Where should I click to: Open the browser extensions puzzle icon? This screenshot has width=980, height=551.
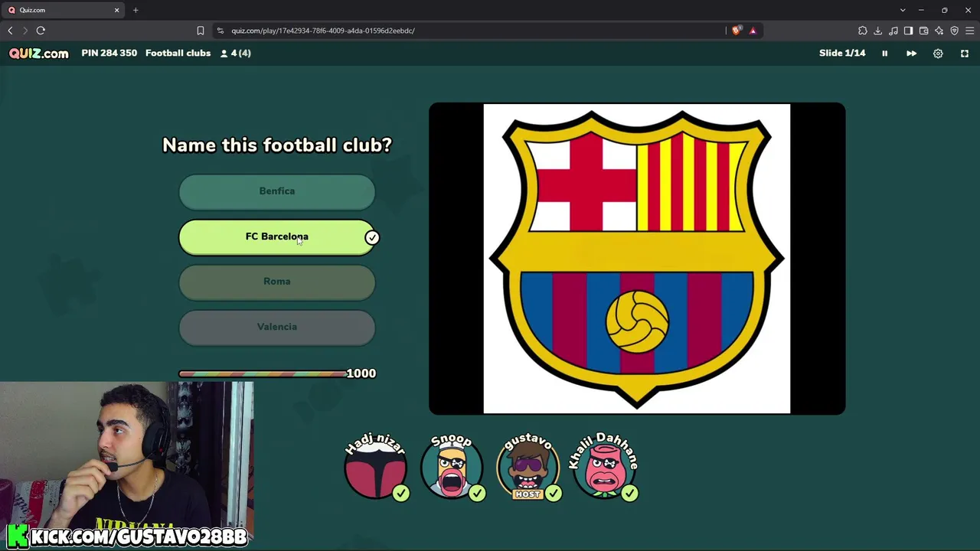[x=863, y=31]
